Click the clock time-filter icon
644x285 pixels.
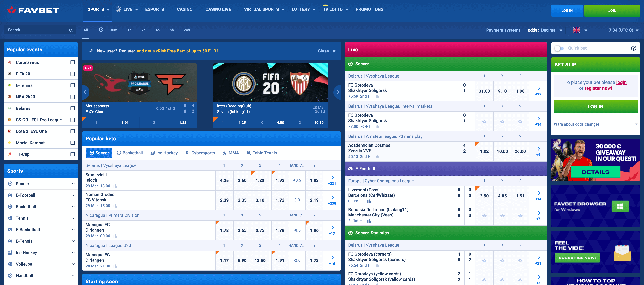click(x=101, y=30)
